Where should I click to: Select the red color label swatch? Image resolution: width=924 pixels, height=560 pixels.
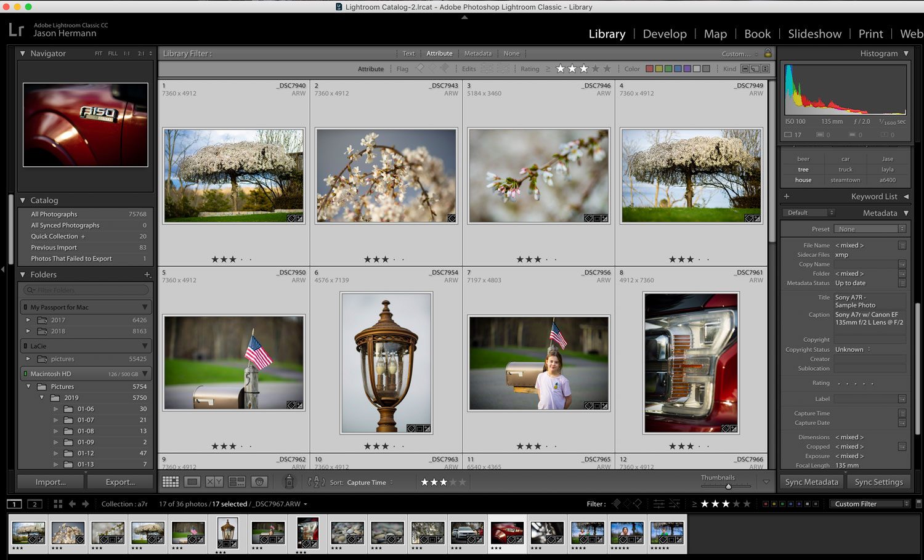point(650,68)
